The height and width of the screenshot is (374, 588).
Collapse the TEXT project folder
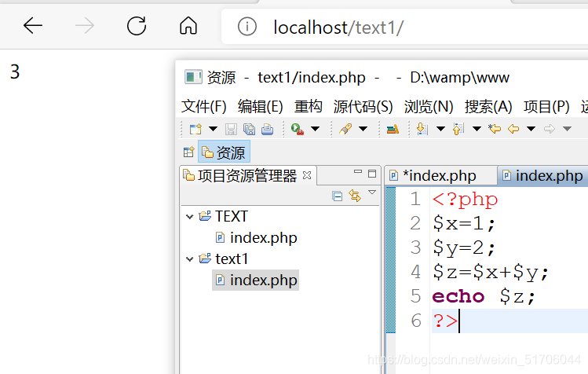(x=190, y=217)
